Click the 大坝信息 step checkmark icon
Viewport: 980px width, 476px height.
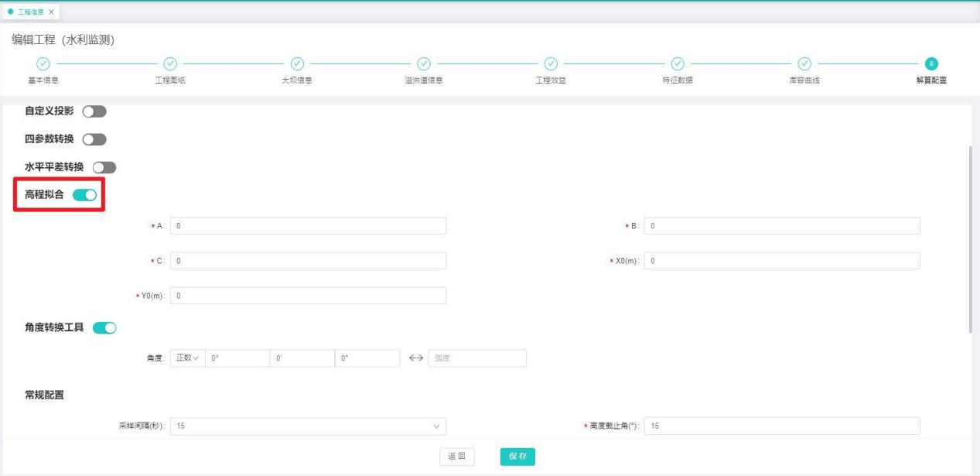point(297,63)
